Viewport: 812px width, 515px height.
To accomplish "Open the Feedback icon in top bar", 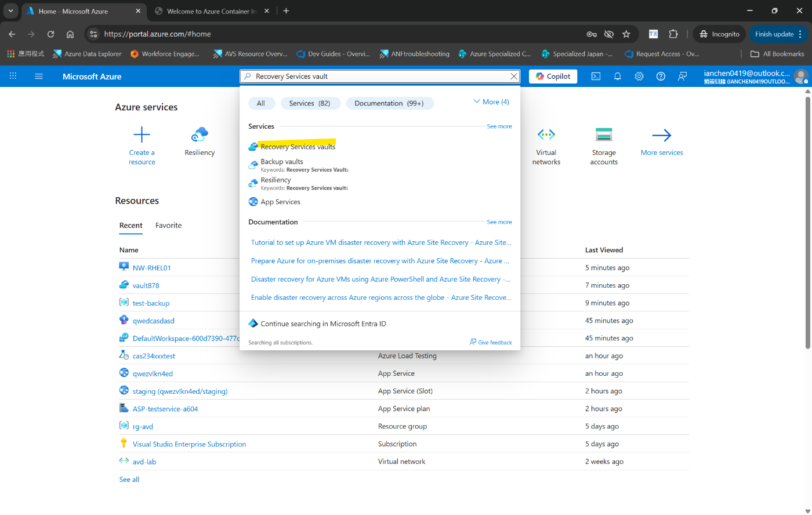I will click(682, 76).
